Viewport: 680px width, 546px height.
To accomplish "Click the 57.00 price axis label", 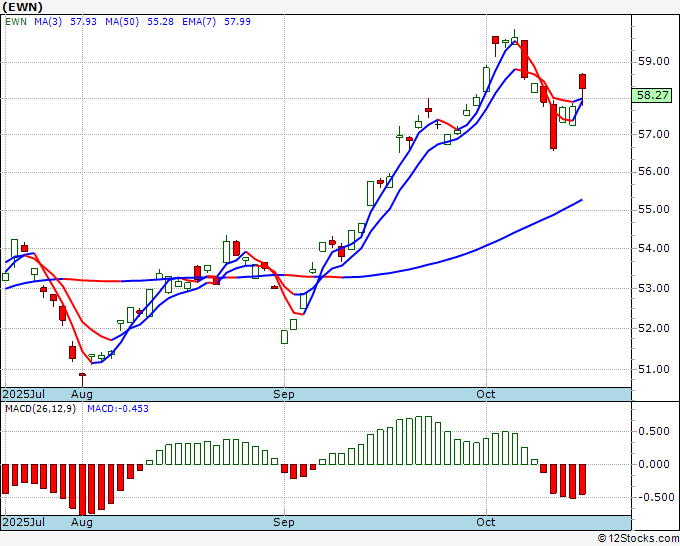I will [x=654, y=134].
